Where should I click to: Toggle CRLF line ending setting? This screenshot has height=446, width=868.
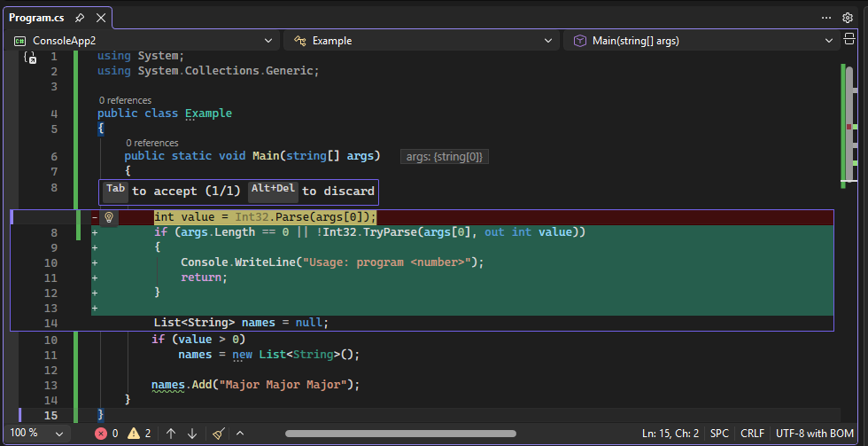(x=752, y=434)
